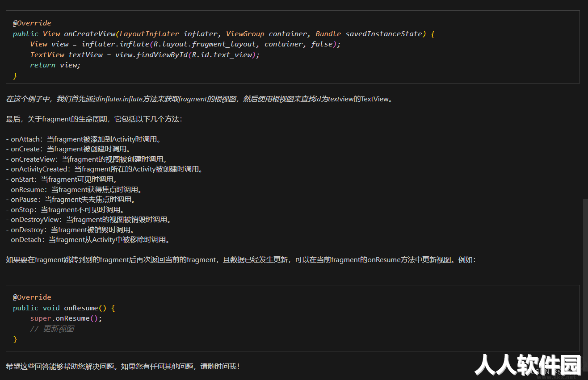Image resolution: width=588 pixels, height=380 pixels.
Task: Click the sentence '最后，关于fragment的生命周期'
Action: click(x=94, y=119)
